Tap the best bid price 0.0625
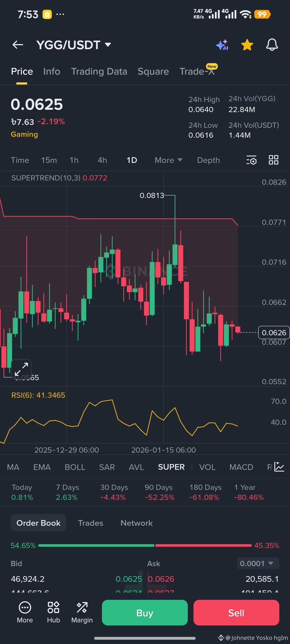The width and height of the screenshot is (290, 644). [129, 579]
